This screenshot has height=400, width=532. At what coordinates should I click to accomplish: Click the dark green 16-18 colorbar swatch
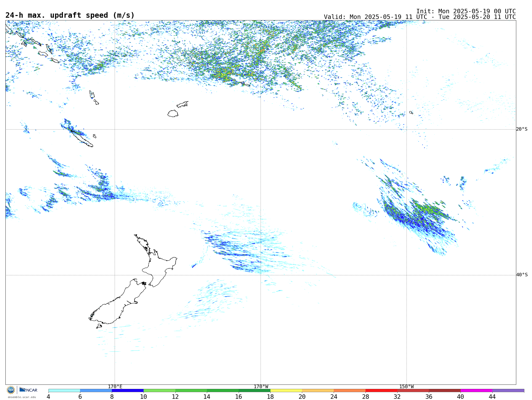(255, 390)
